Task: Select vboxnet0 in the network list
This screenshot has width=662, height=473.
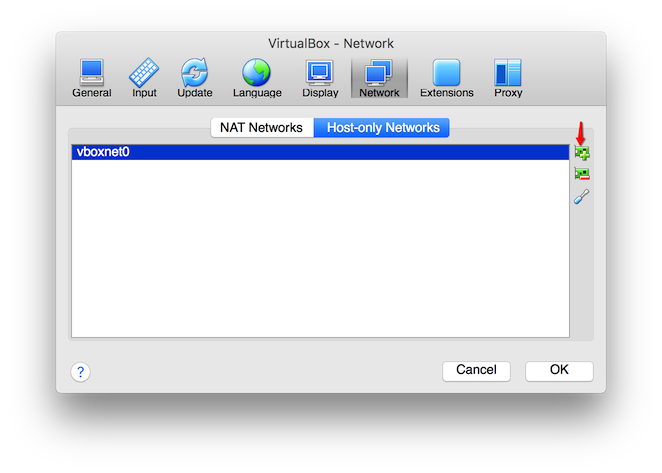Action: pyautogui.click(x=320, y=153)
